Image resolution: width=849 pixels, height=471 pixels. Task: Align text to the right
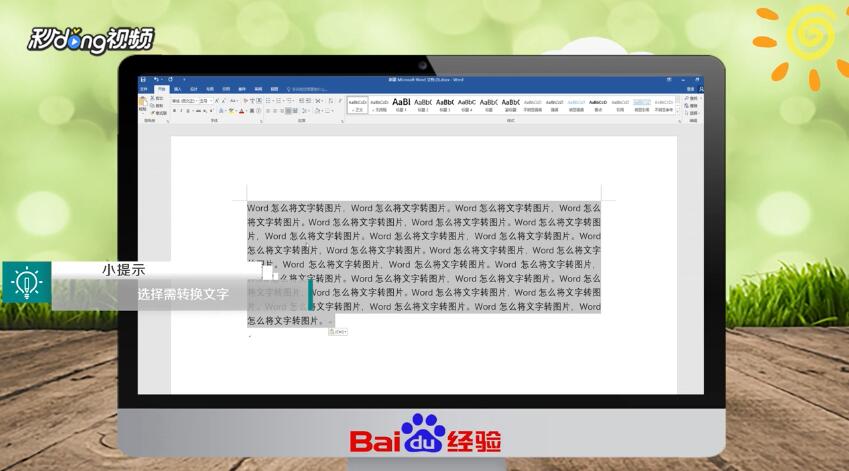[282, 111]
